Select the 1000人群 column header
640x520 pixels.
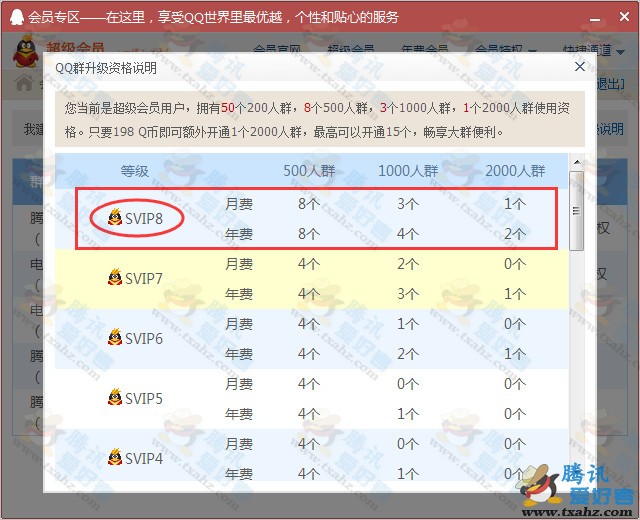point(408,171)
